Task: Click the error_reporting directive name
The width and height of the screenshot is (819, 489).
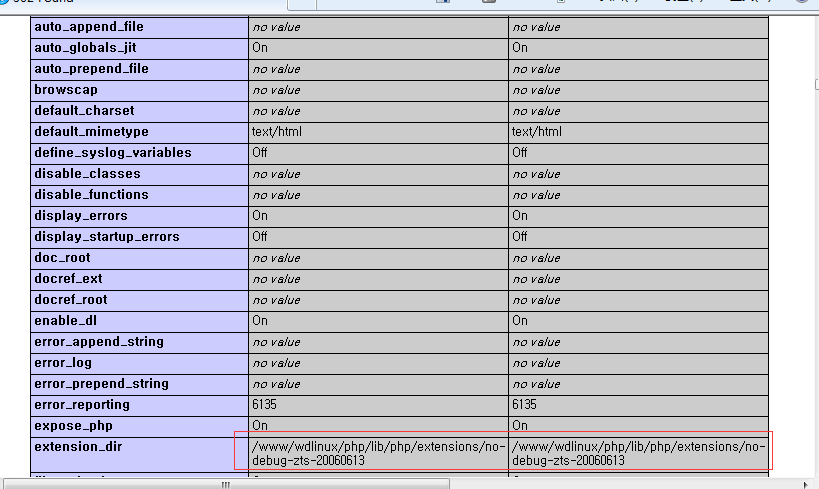Action: click(82, 404)
